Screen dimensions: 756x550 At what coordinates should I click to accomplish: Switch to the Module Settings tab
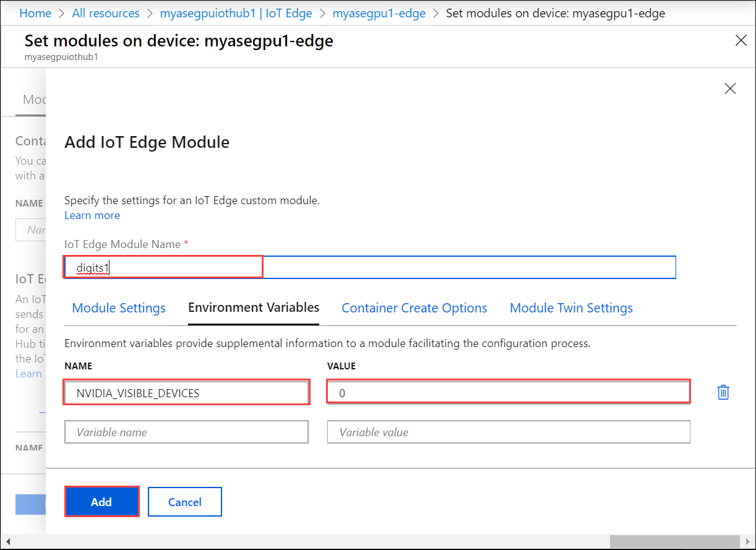point(118,307)
